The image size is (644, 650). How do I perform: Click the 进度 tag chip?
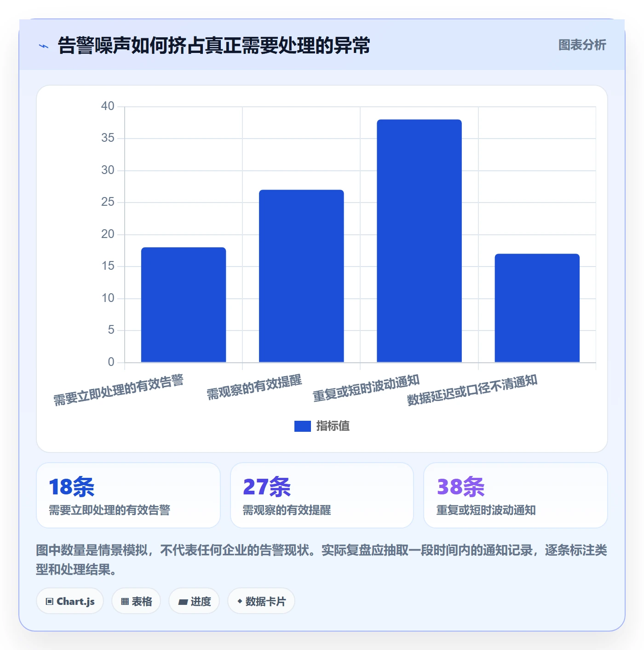point(194,601)
